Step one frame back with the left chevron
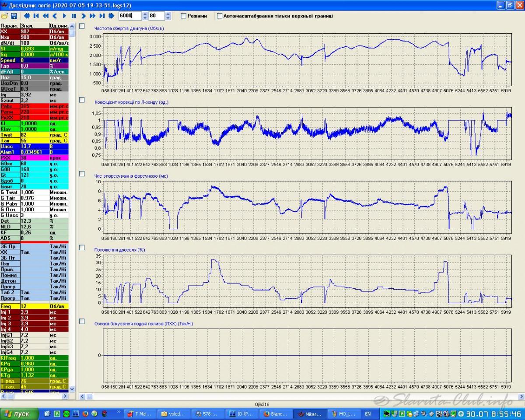525x420 pixels. 55,16
